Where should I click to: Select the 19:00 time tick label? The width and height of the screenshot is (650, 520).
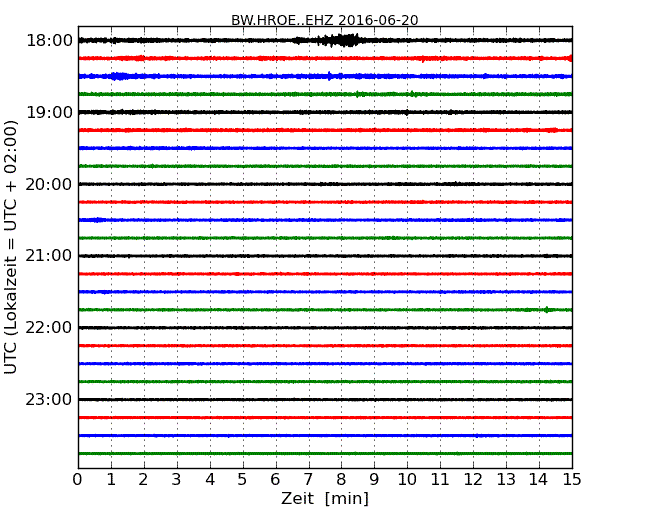point(49,112)
